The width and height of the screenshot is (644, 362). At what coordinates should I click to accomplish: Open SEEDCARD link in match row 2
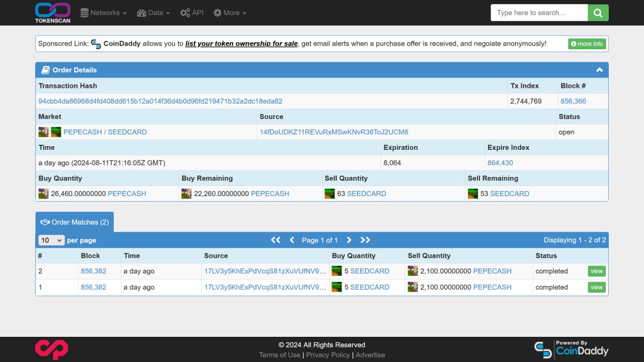coord(370,271)
